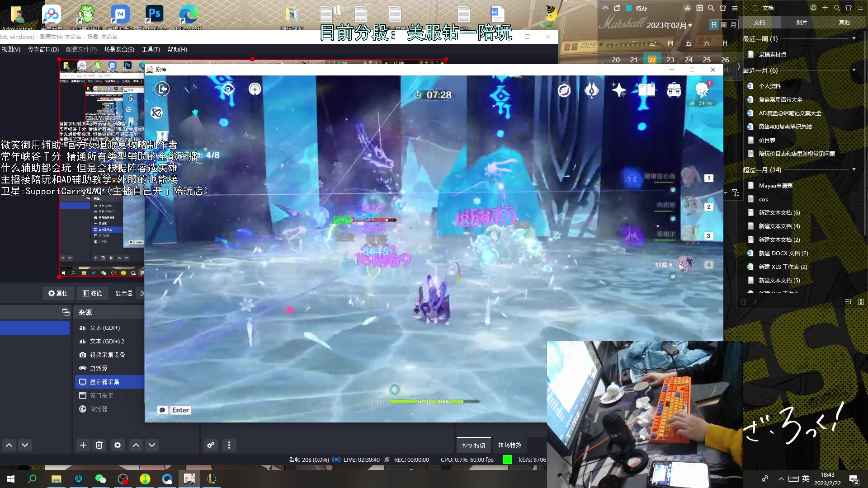
Task: Open the 场景集合(S) menu
Action: (x=119, y=49)
